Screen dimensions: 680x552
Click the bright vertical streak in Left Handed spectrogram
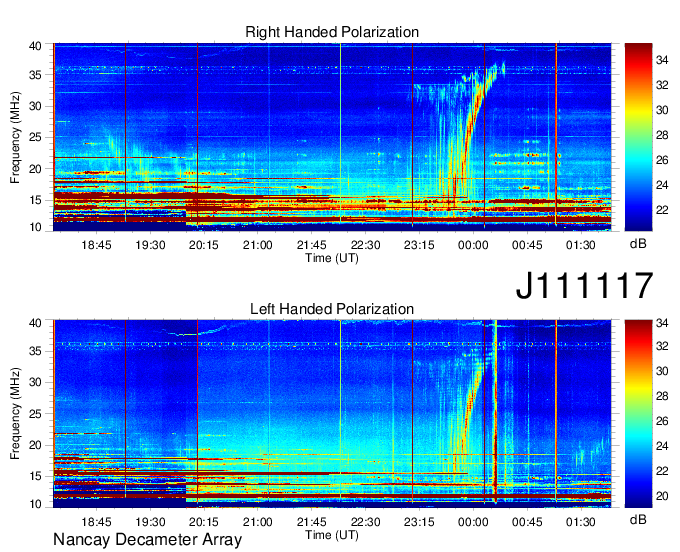[x=495, y=412]
